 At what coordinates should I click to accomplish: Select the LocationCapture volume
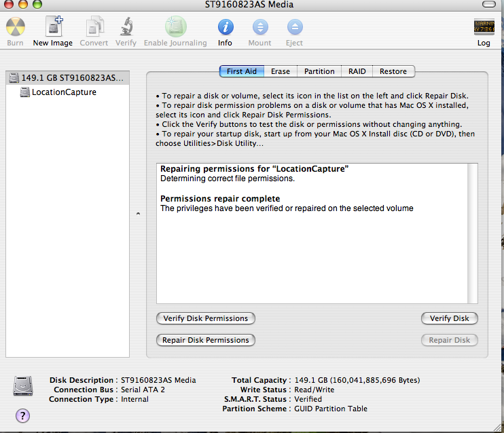pyautogui.click(x=67, y=92)
